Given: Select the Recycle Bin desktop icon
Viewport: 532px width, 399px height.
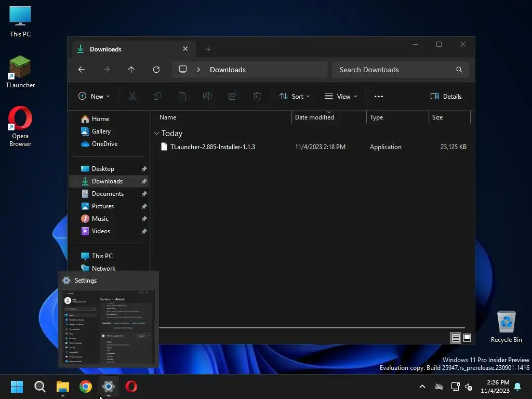Looking at the screenshot, I should coord(506,327).
